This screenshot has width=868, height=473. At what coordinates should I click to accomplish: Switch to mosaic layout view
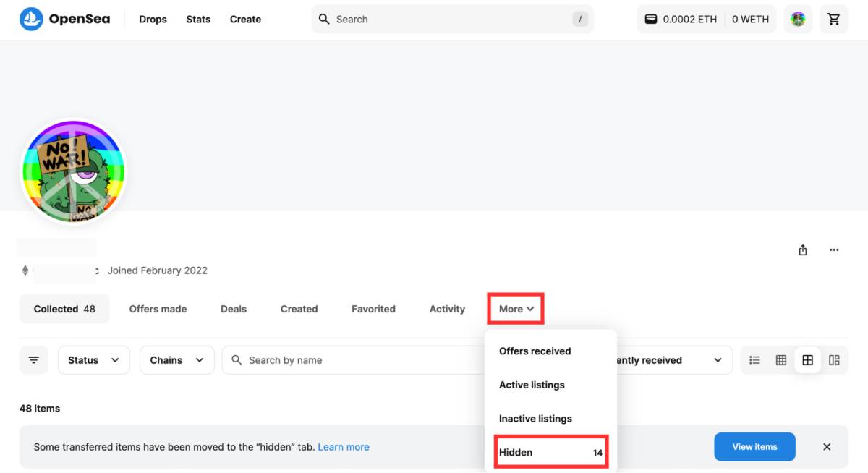[x=834, y=360]
